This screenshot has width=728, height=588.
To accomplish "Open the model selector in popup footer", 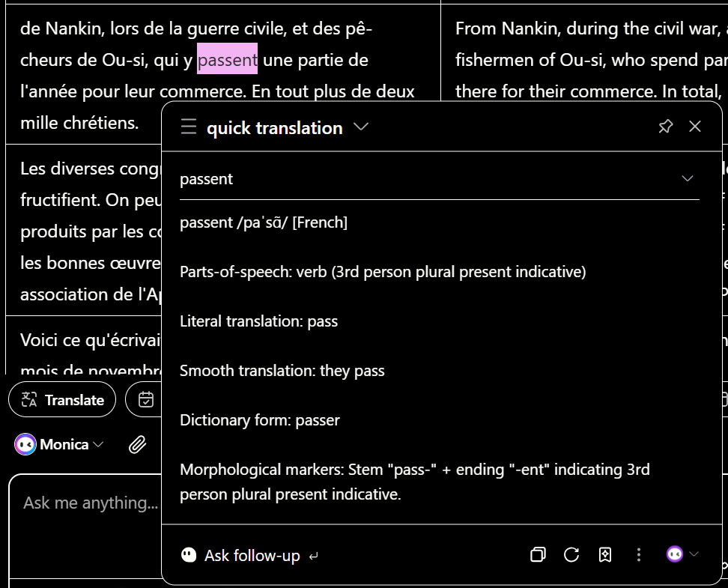I will tap(682, 554).
